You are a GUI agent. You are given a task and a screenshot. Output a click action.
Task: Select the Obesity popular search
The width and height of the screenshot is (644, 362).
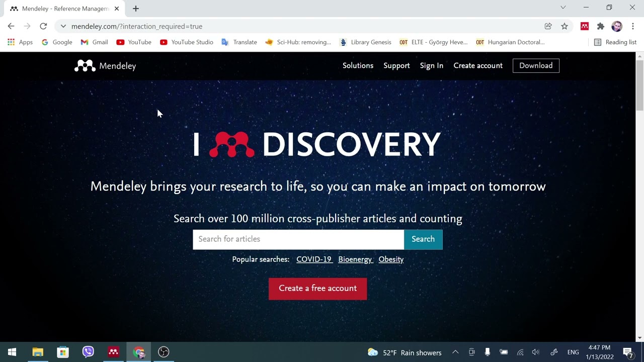coord(391,259)
